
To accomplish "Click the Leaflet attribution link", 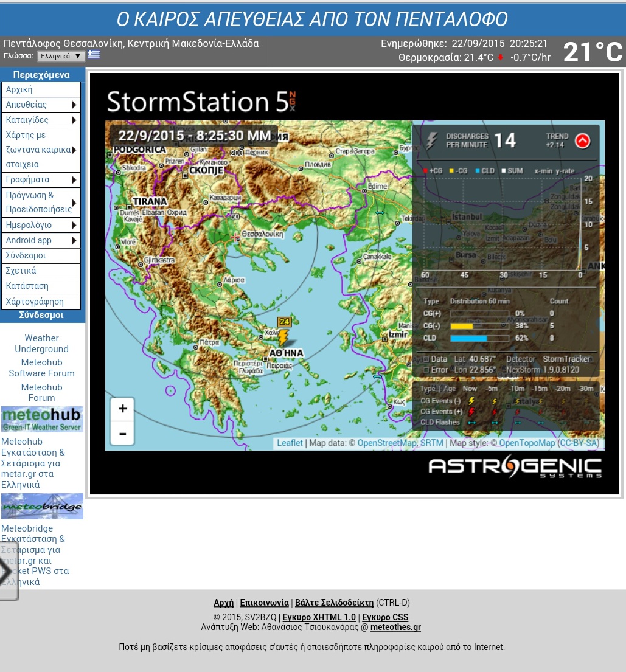I will 290,443.
